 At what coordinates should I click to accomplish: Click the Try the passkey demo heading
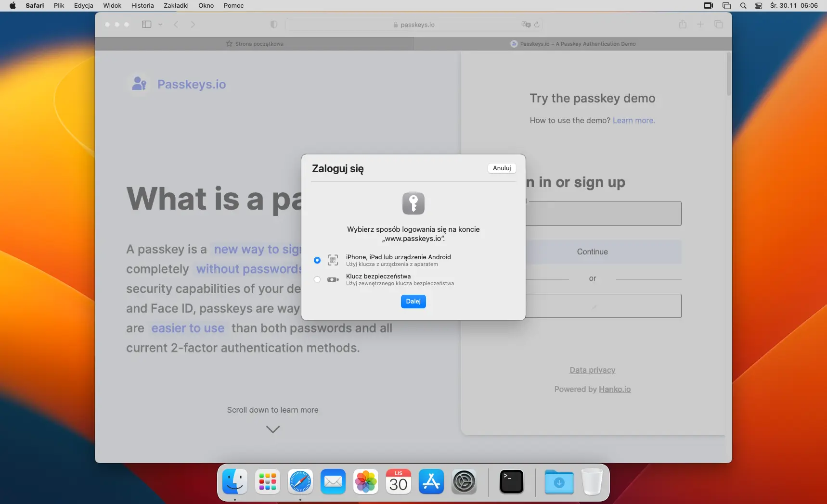(593, 98)
